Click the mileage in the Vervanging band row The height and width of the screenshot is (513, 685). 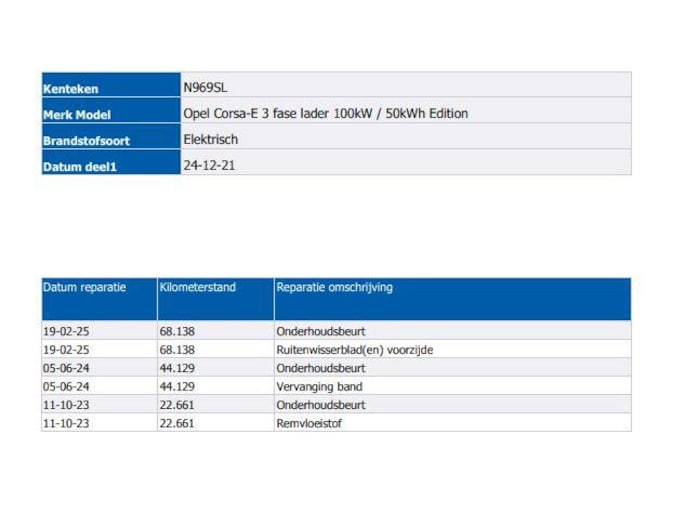(x=176, y=386)
